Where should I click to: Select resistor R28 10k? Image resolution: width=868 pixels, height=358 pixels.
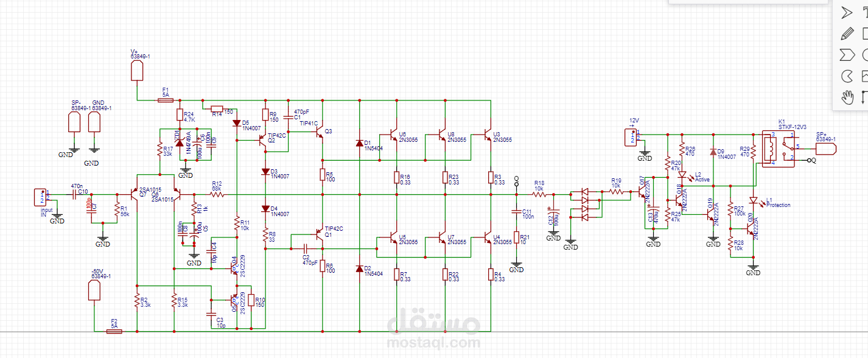point(730,244)
